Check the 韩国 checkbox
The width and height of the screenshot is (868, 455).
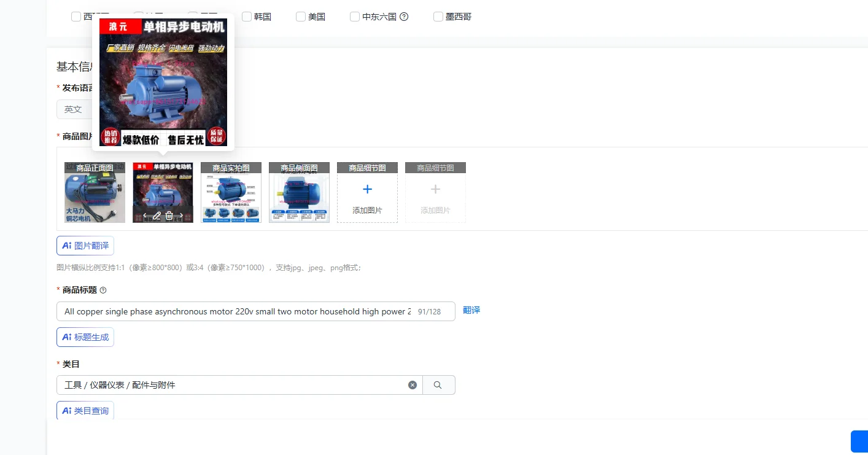tap(247, 17)
